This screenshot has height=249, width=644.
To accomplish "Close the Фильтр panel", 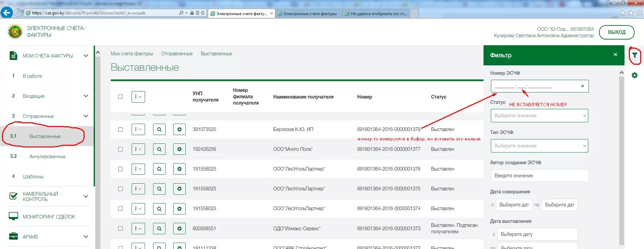I will tap(615, 54).
